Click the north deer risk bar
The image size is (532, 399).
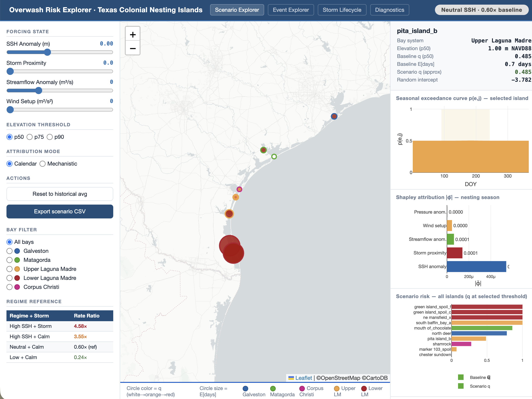click(x=479, y=333)
